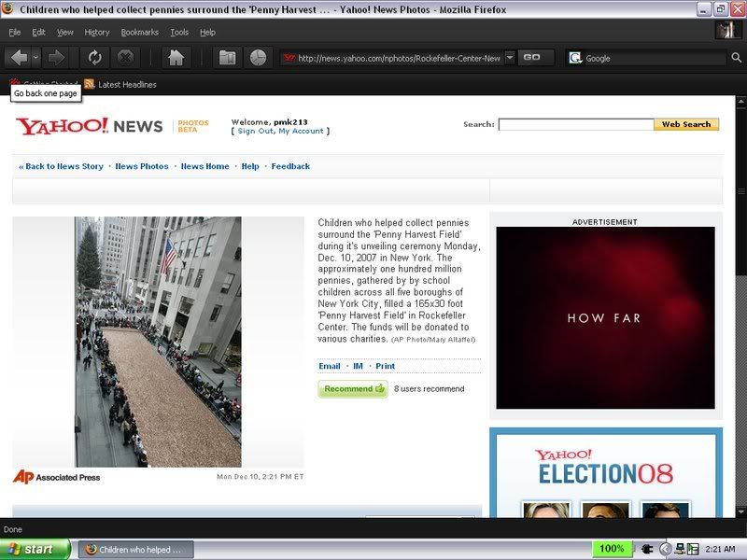
Task: Go Back to News Story
Action: tap(61, 166)
